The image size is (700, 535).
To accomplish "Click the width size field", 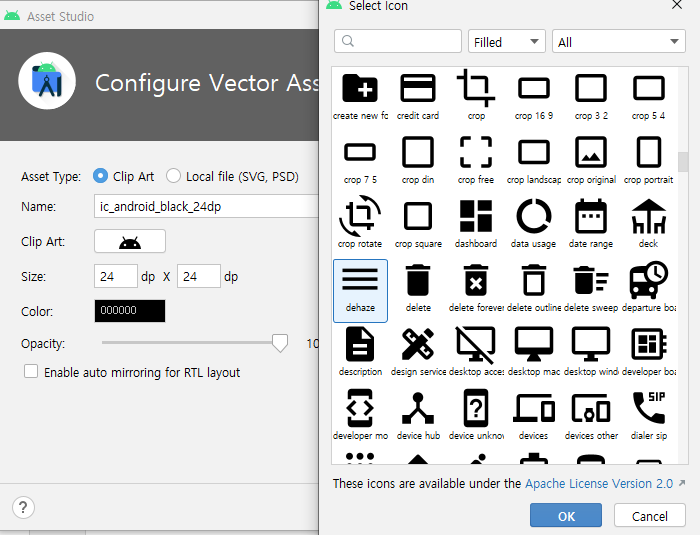I will [x=116, y=276].
